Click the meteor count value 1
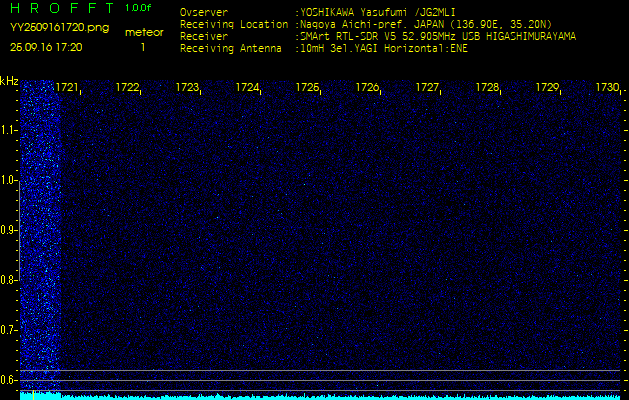The image size is (629, 400). (143, 47)
